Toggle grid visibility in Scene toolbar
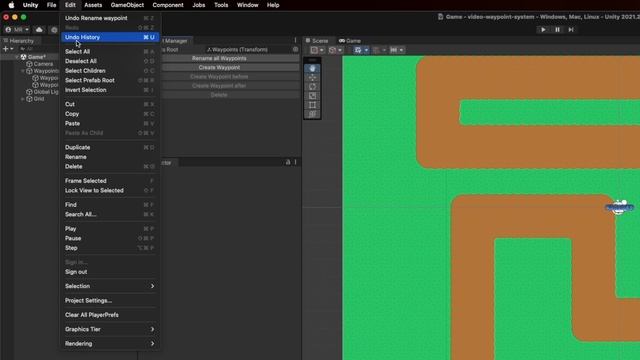The height and width of the screenshot is (360, 640). pos(358,50)
